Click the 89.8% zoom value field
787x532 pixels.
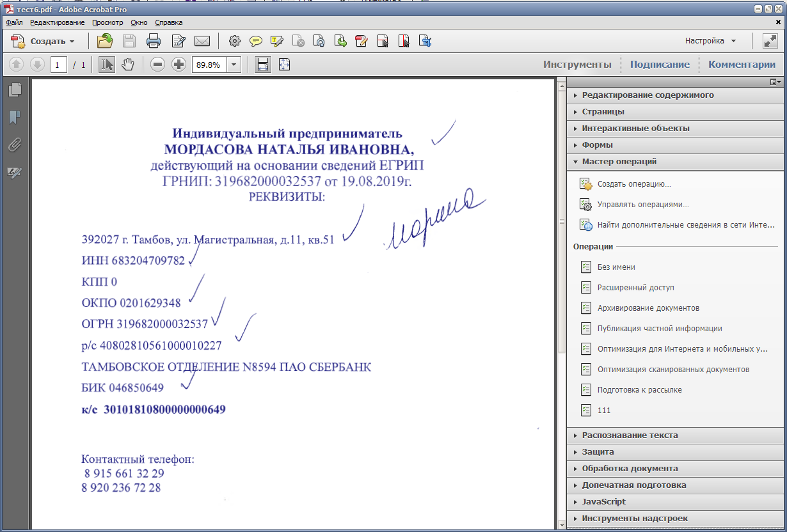coord(209,65)
